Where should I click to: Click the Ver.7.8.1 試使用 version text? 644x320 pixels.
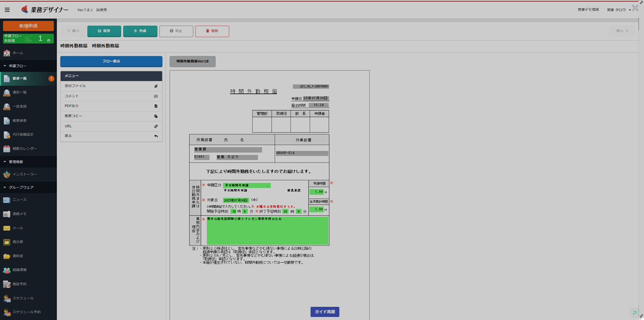tap(92, 10)
